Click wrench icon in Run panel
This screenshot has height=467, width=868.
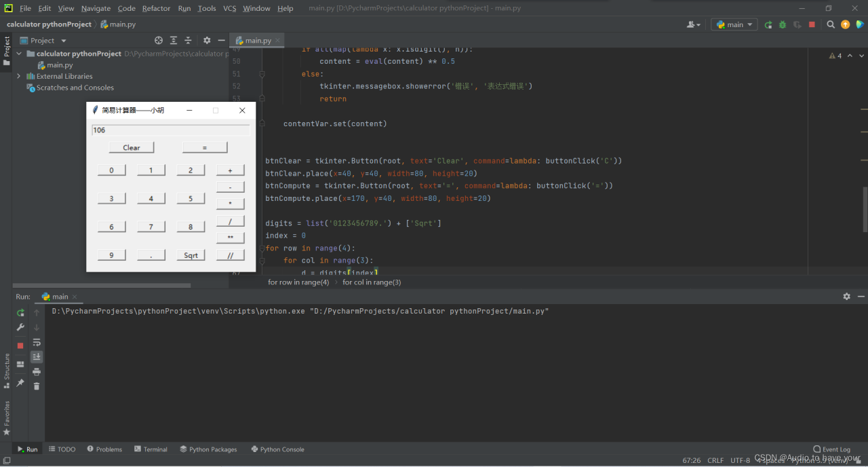click(20, 328)
